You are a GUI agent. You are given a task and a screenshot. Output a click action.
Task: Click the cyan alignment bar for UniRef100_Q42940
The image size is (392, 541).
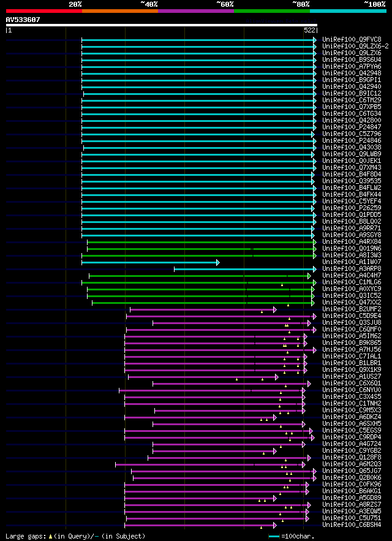pyautogui.click(x=199, y=87)
